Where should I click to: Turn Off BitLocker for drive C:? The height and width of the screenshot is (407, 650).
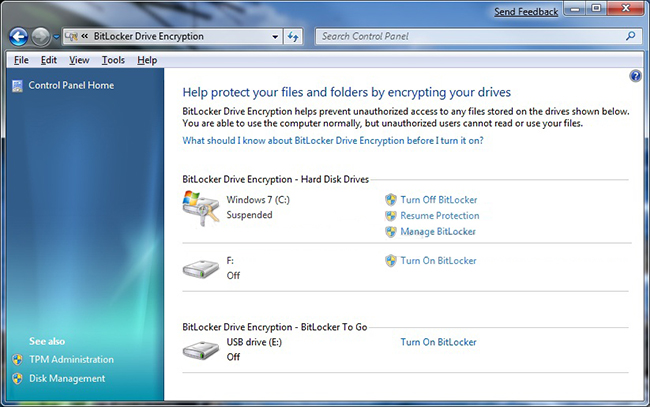(x=439, y=200)
